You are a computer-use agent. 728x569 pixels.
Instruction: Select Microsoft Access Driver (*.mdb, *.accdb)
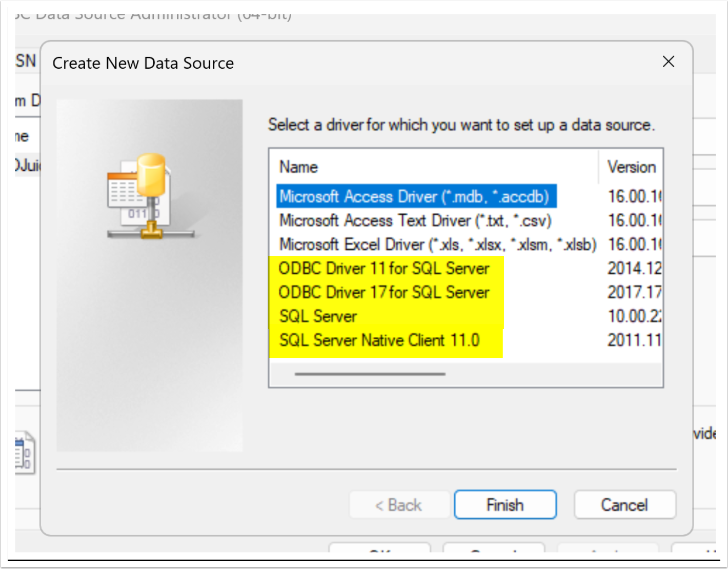416,196
